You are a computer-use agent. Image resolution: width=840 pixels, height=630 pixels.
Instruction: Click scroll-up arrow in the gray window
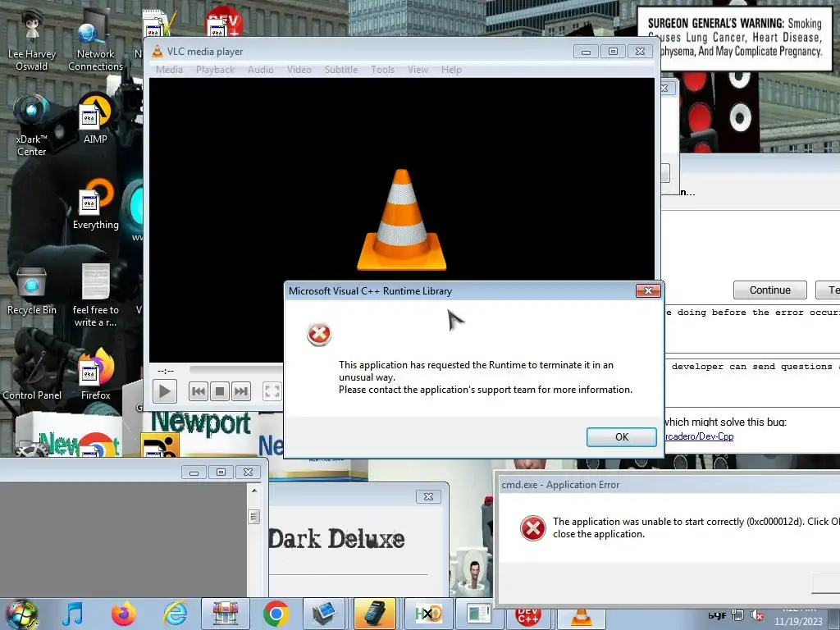(x=254, y=491)
